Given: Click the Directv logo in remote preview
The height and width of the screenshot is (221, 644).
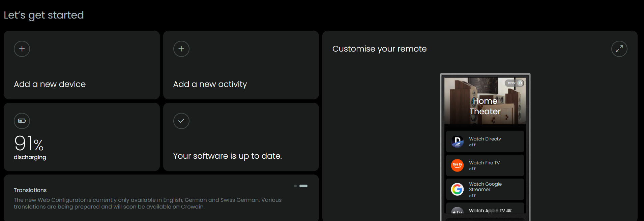Looking at the screenshot, I should [457, 141].
